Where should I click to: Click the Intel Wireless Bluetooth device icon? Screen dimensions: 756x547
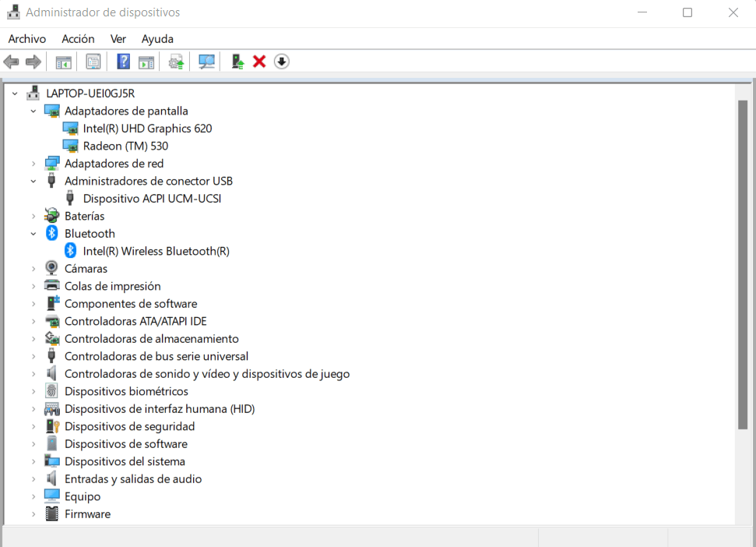coord(70,251)
